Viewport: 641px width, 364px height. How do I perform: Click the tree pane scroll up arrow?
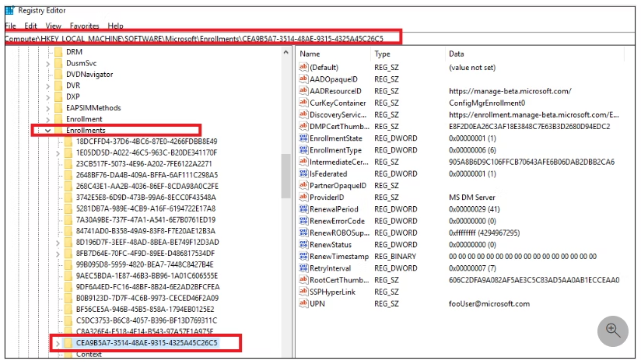click(285, 52)
